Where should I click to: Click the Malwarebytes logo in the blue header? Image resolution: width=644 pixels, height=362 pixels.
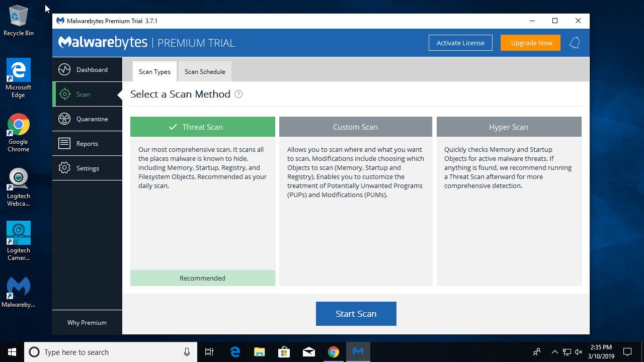click(x=103, y=43)
